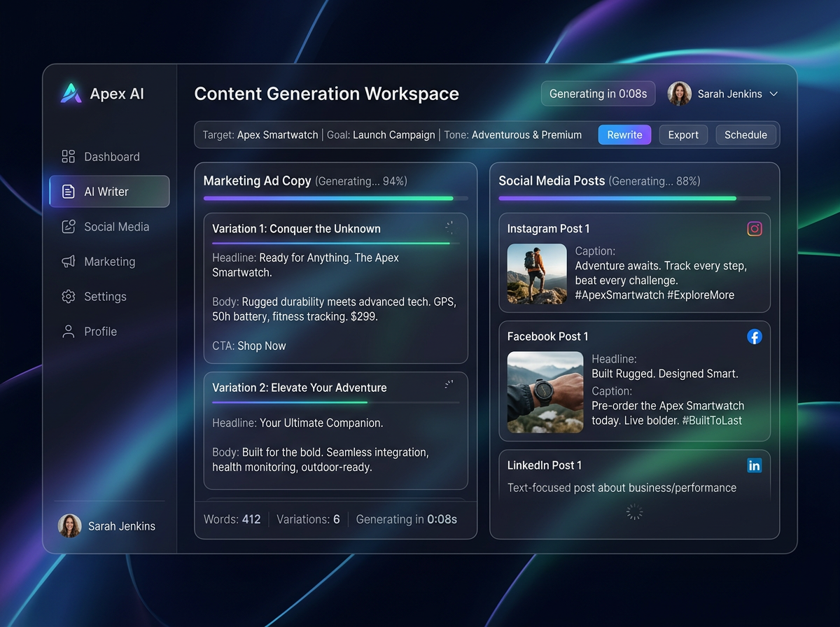Click the Rewrite button
The image size is (840, 627).
[x=624, y=135]
